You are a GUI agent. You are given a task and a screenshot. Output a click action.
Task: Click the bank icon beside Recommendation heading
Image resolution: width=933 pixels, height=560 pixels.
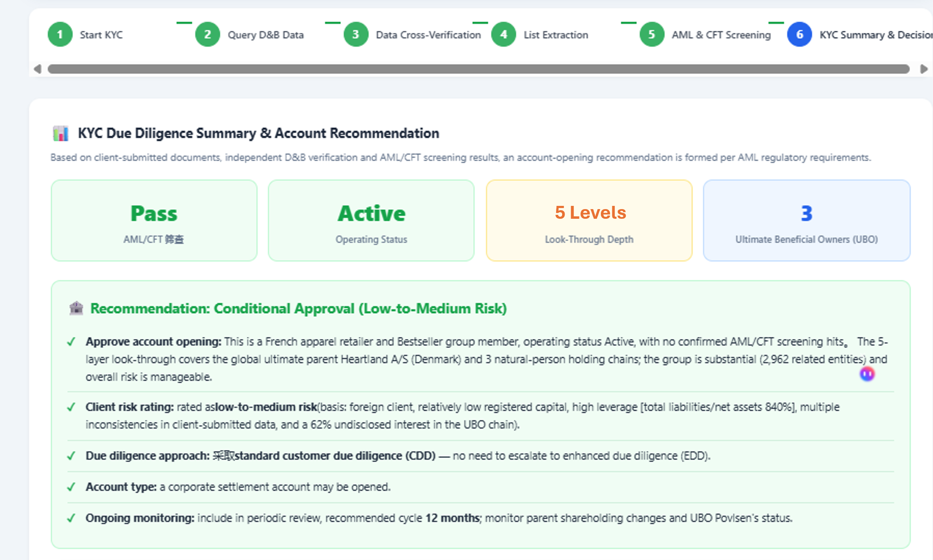coord(76,308)
